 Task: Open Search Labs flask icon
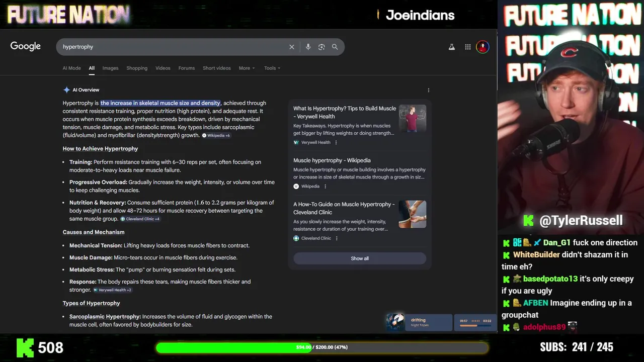pyautogui.click(x=452, y=47)
